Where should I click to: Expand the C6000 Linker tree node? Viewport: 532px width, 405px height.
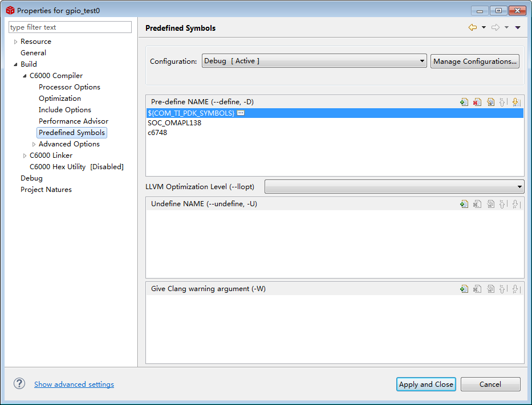click(25, 156)
